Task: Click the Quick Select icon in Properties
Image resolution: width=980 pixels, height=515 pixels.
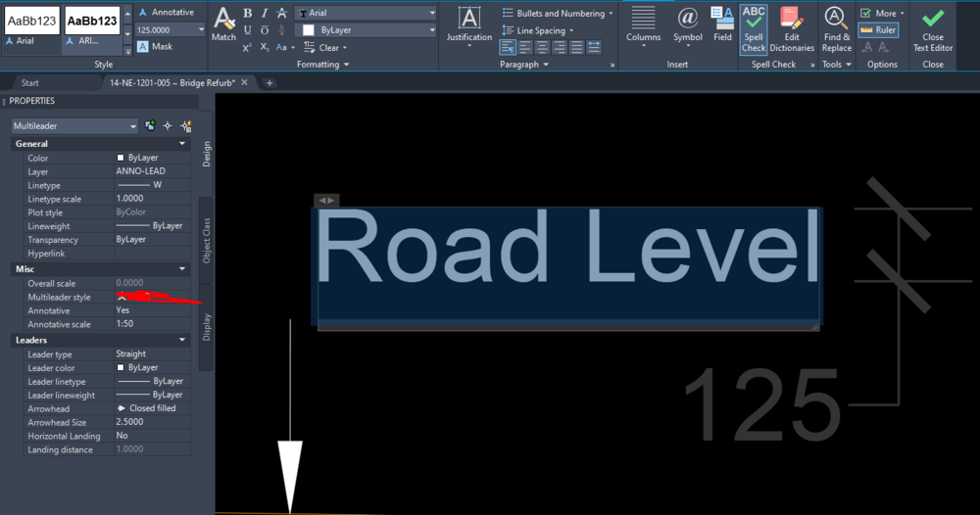Action: 185,125
